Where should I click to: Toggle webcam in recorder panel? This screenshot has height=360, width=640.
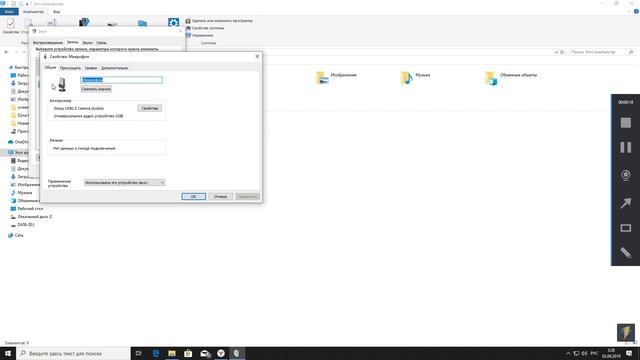point(625,175)
